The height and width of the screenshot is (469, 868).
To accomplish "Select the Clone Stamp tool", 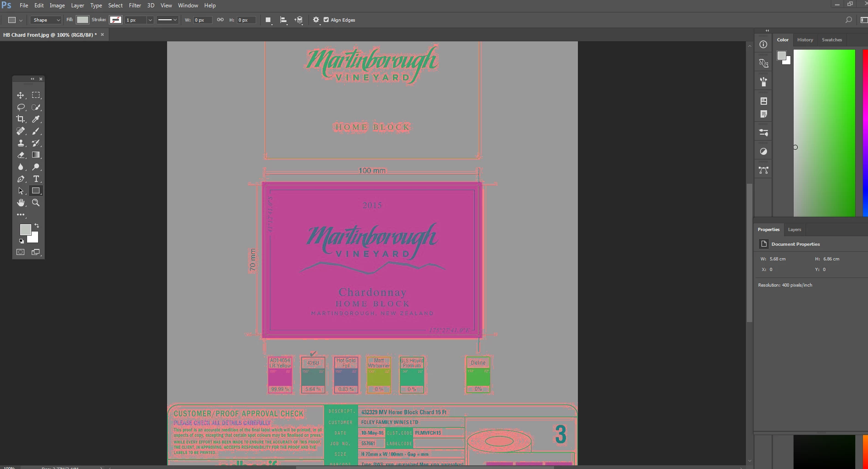I will 21,143.
